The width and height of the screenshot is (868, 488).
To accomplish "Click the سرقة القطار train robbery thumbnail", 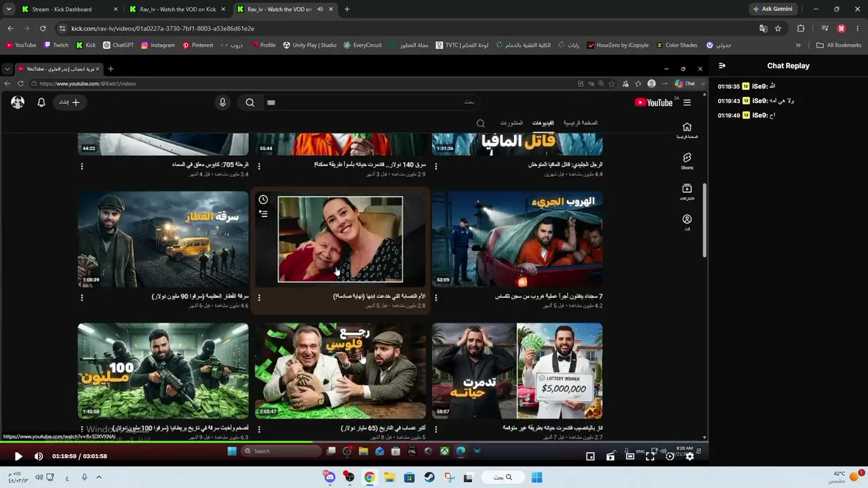I will pos(163,239).
